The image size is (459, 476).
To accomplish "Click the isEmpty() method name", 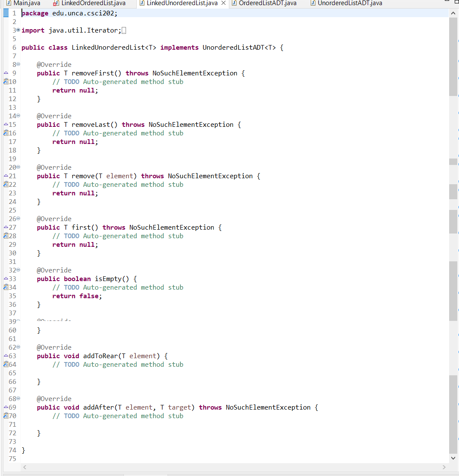I will [x=112, y=278].
